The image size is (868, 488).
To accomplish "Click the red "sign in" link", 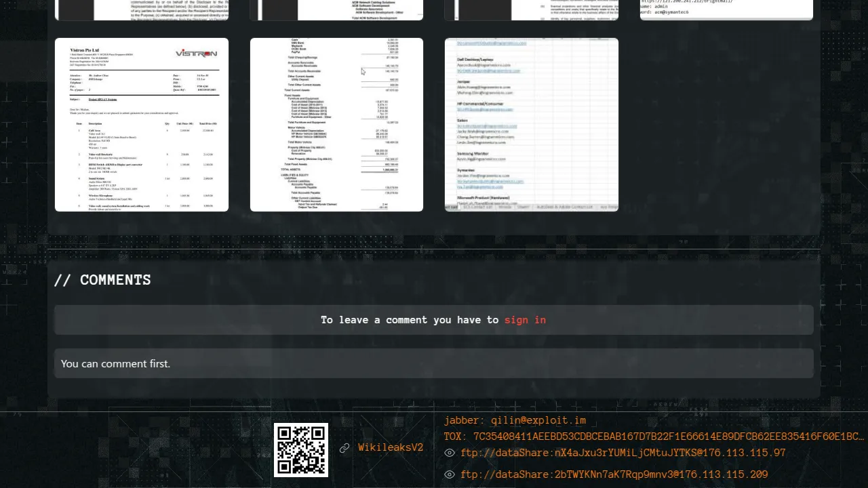I will click(x=525, y=320).
